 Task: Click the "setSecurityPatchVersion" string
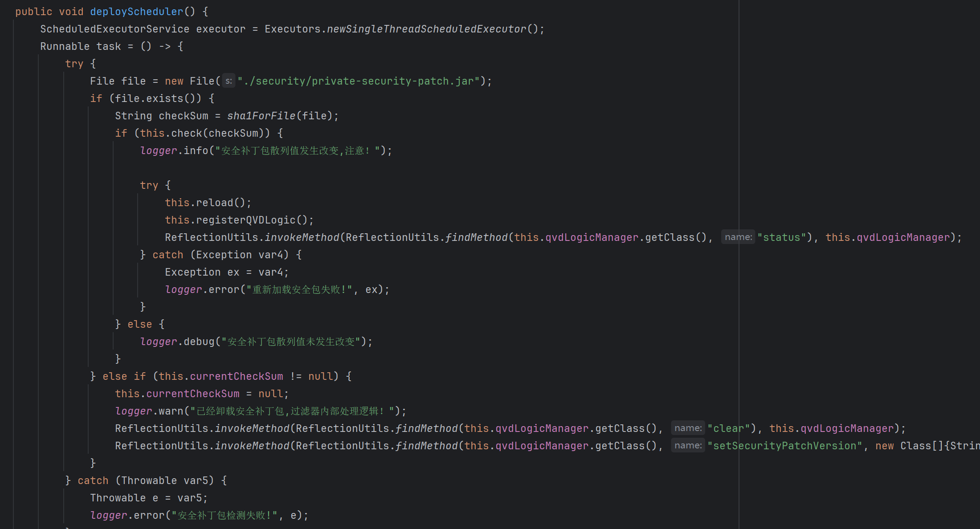tap(784, 446)
